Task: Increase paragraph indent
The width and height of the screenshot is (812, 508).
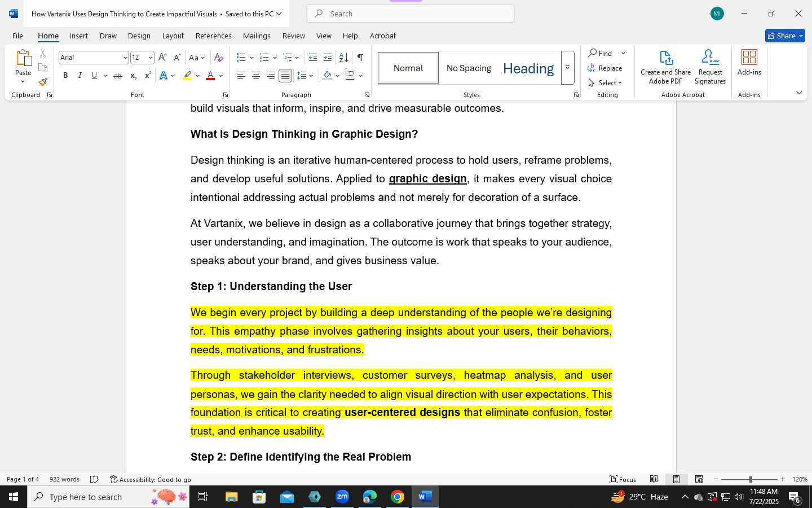Action: coord(328,58)
